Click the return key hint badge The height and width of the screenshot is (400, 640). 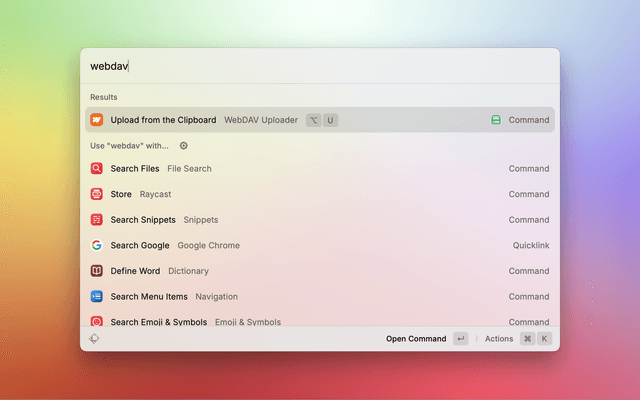(x=460, y=339)
